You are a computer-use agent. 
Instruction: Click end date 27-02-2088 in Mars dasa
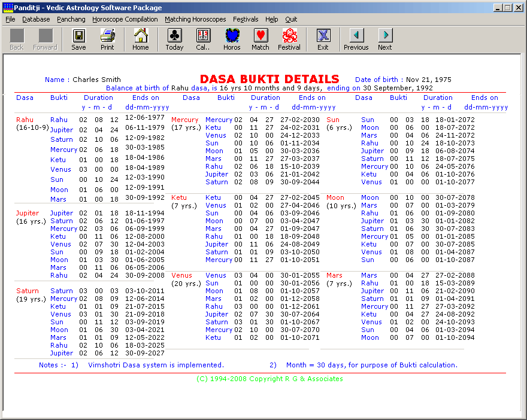(455, 275)
